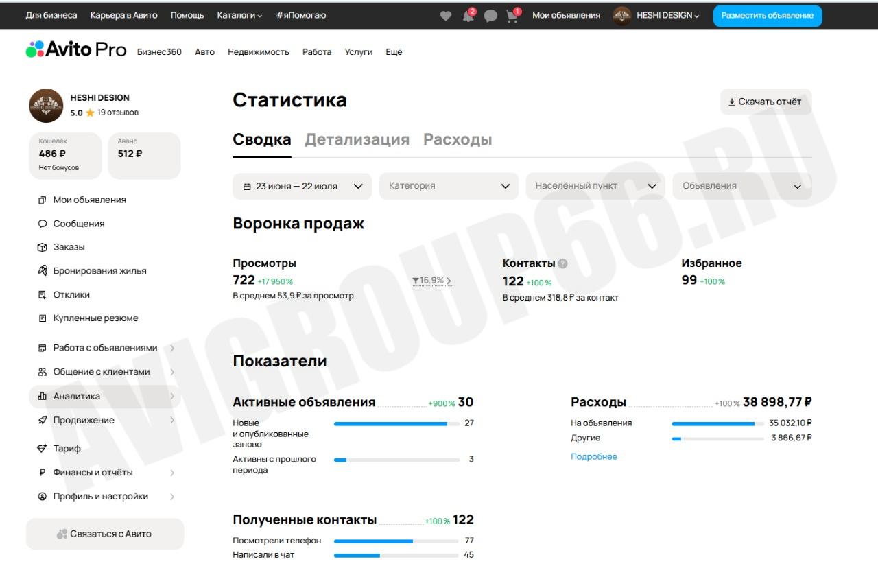The width and height of the screenshot is (878, 588).
Task: Click the Посмотрели телефон progress bar
Action: pos(396,541)
